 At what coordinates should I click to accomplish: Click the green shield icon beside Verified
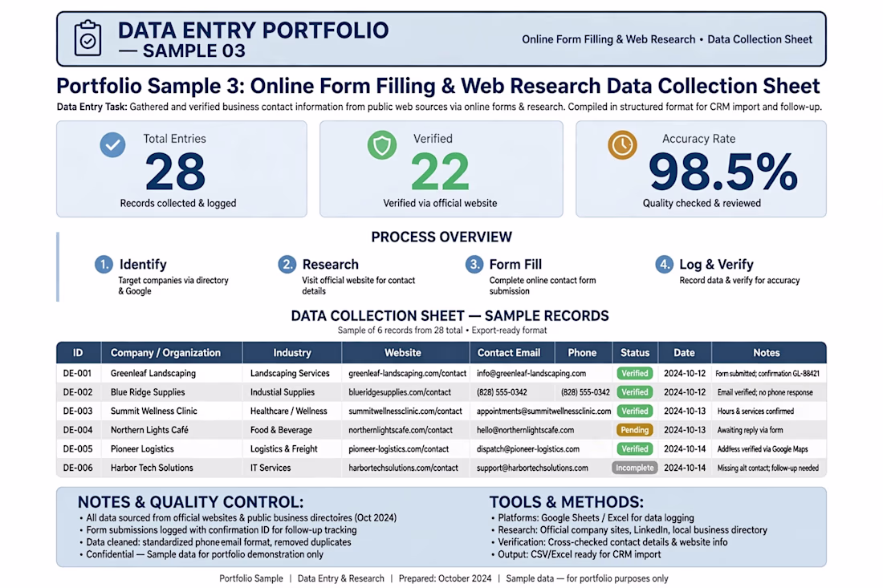[x=382, y=144]
